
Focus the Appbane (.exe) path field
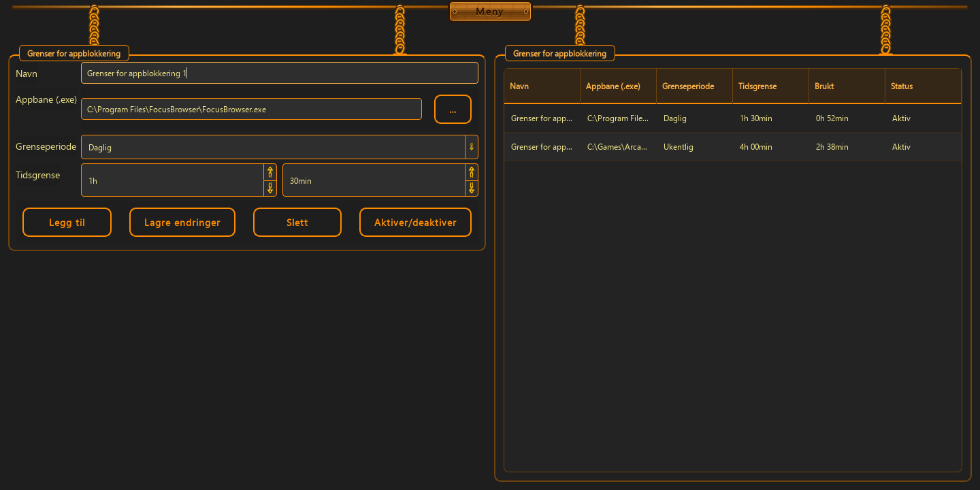(x=251, y=109)
